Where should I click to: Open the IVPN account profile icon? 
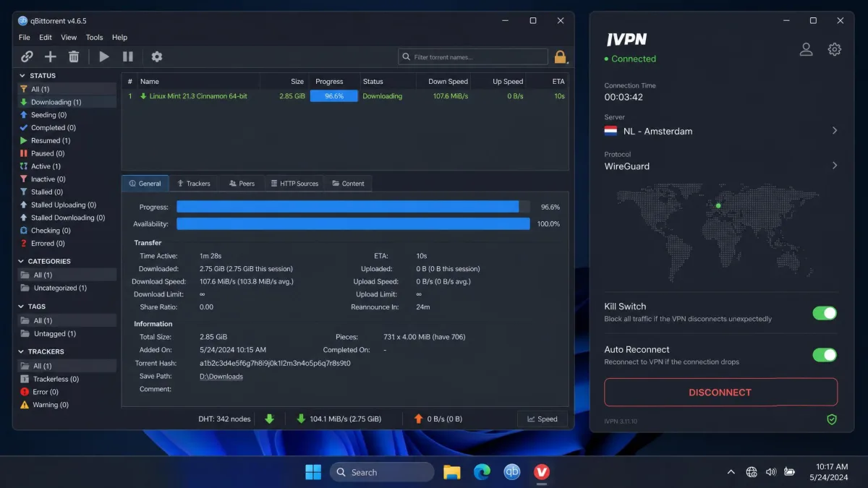coord(806,49)
